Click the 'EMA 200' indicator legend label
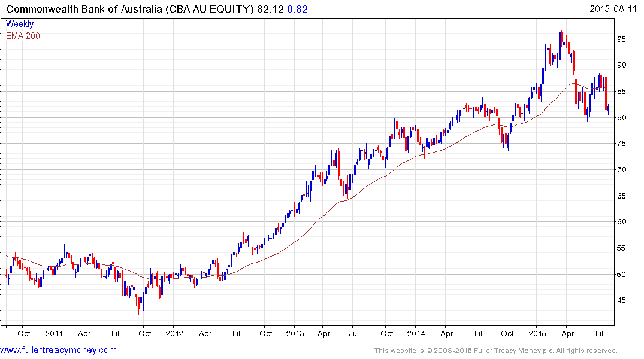Image resolution: width=644 pixels, height=359 pixels. pyautogui.click(x=23, y=36)
